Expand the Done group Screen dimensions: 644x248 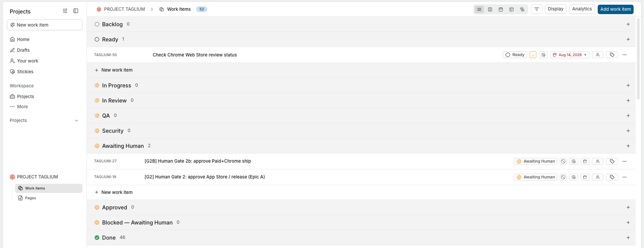tap(361, 238)
